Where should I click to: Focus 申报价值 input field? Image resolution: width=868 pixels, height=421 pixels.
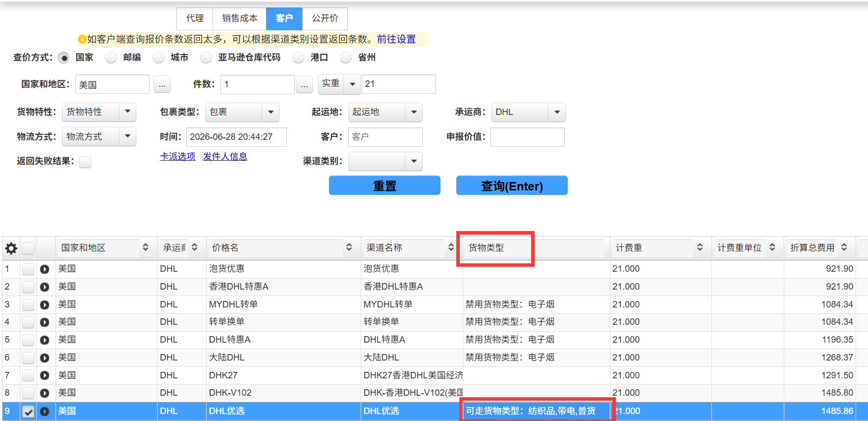tap(528, 137)
